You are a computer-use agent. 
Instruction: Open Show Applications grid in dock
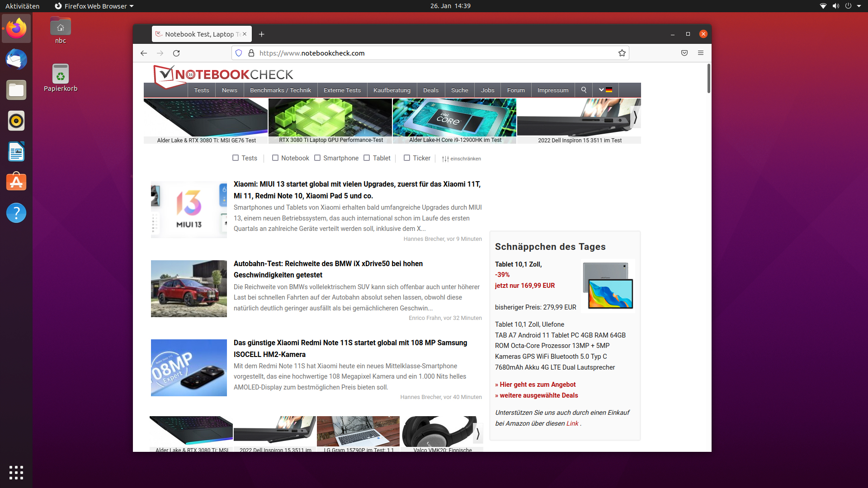pyautogui.click(x=16, y=472)
